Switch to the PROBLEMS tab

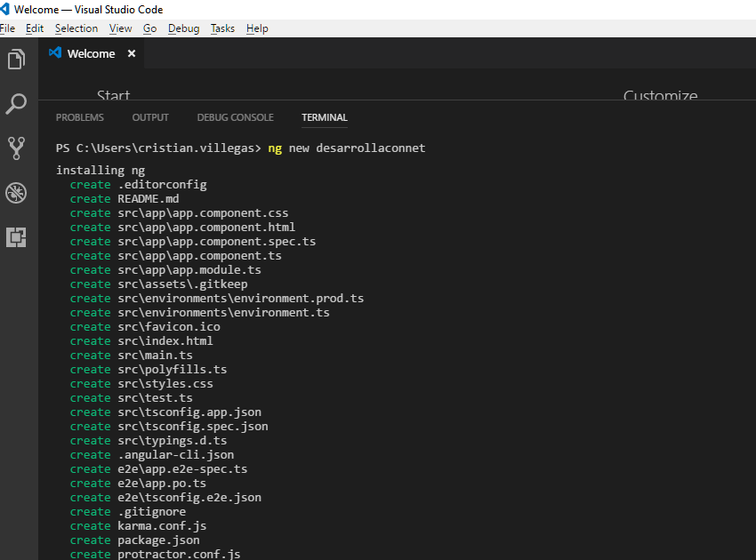79,116
